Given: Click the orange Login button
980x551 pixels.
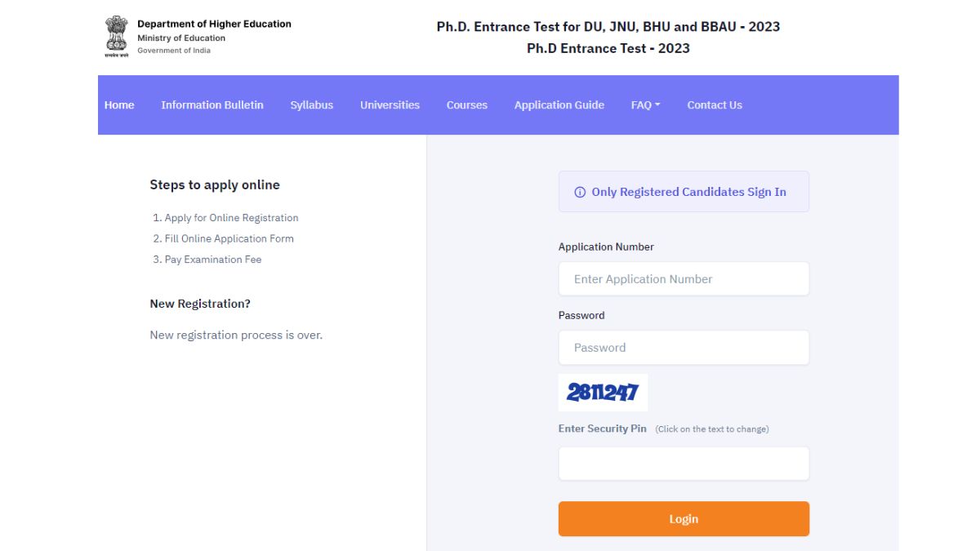Looking at the screenshot, I should pos(684,519).
